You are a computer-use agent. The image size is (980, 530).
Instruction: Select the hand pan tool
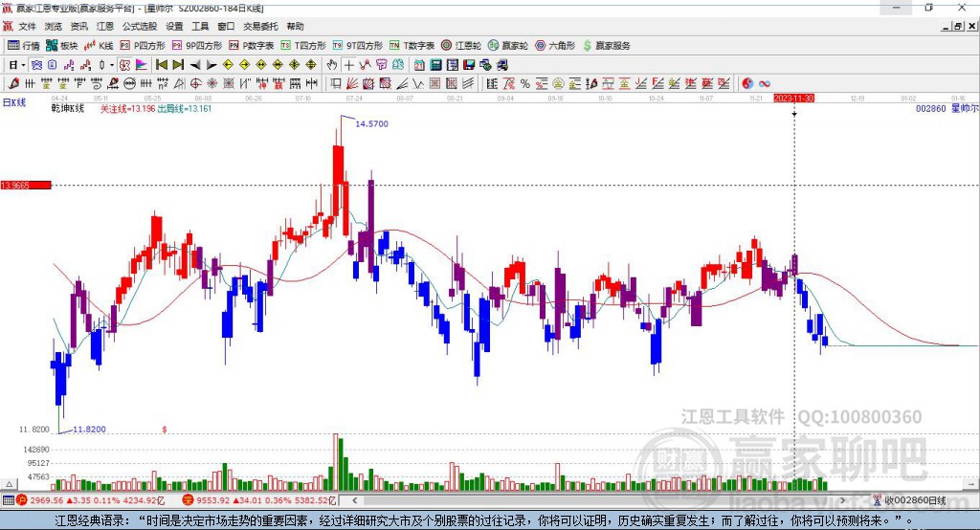point(332,64)
